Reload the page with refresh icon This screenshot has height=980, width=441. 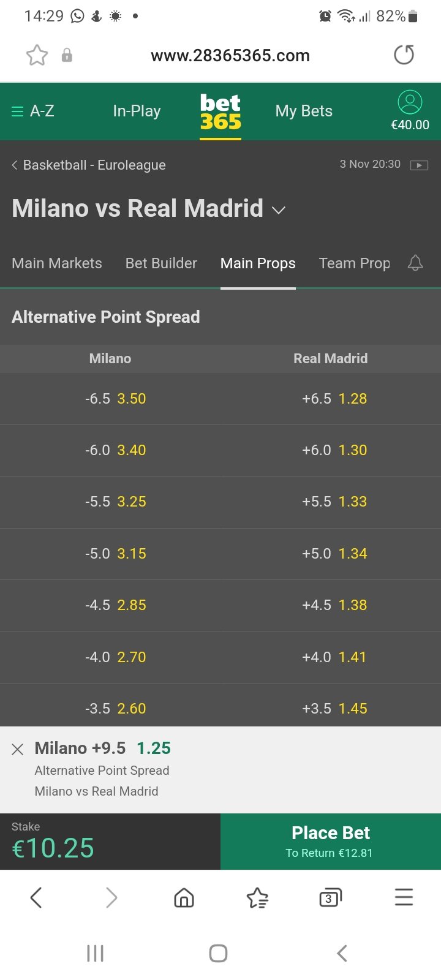point(404,55)
